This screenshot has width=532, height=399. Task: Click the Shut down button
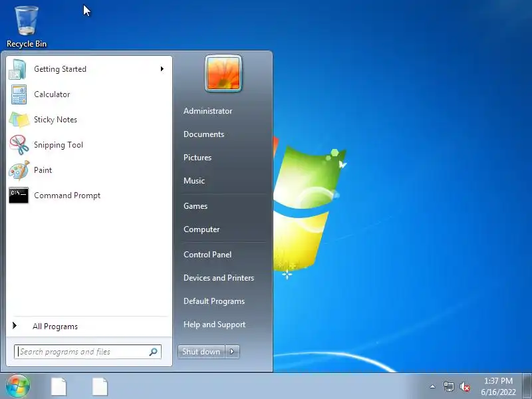click(201, 352)
